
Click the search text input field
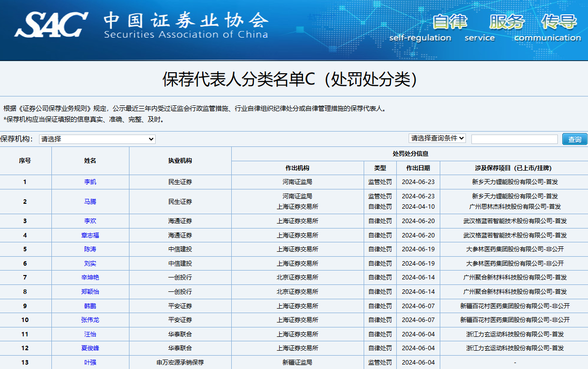coord(514,139)
